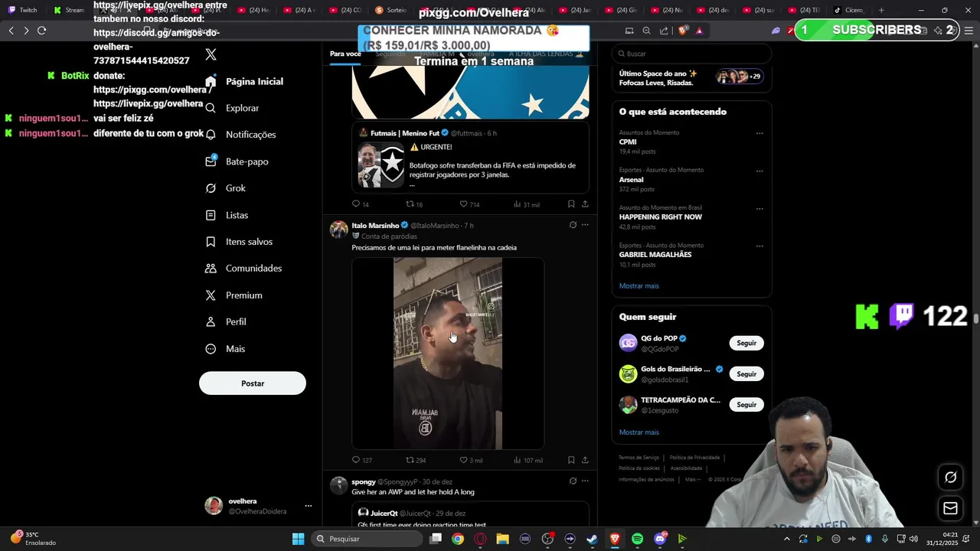Open Bate-papo messages page
980x551 pixels.
(237, 161)
